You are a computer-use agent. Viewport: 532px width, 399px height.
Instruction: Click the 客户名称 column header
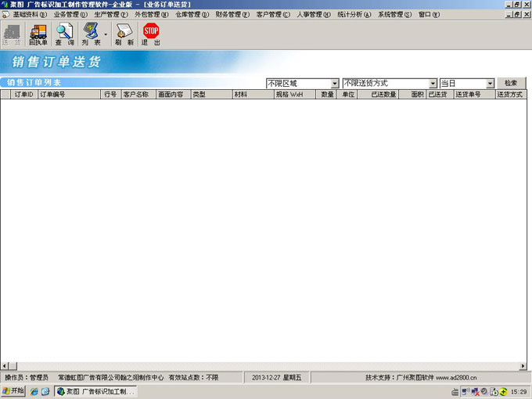coord(135,94)
